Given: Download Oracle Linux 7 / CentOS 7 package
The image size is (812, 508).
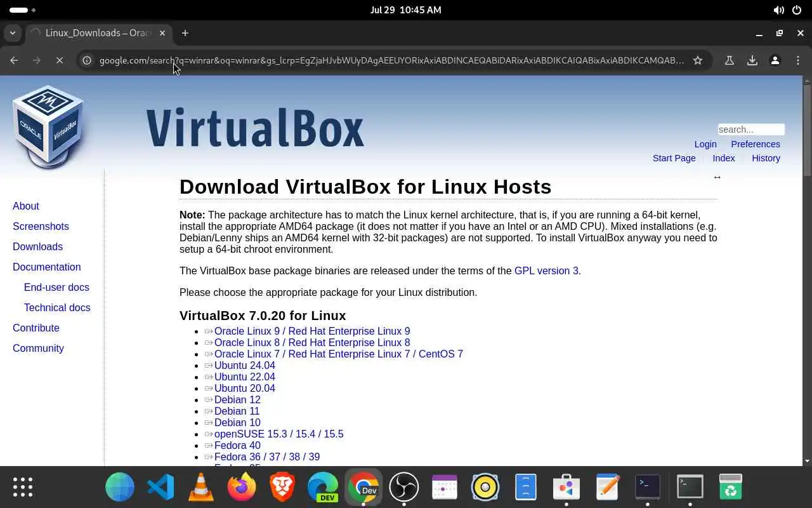Looking at the screenshot, I should tap(339, 354).
